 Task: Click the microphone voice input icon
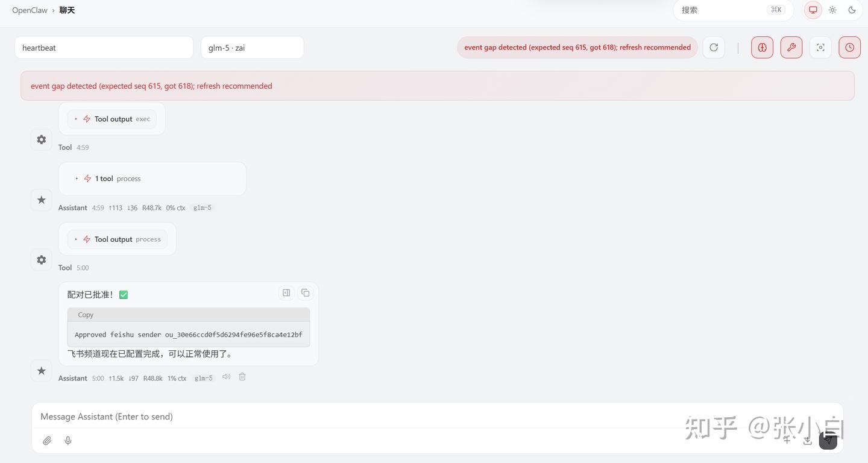(68, 441)
